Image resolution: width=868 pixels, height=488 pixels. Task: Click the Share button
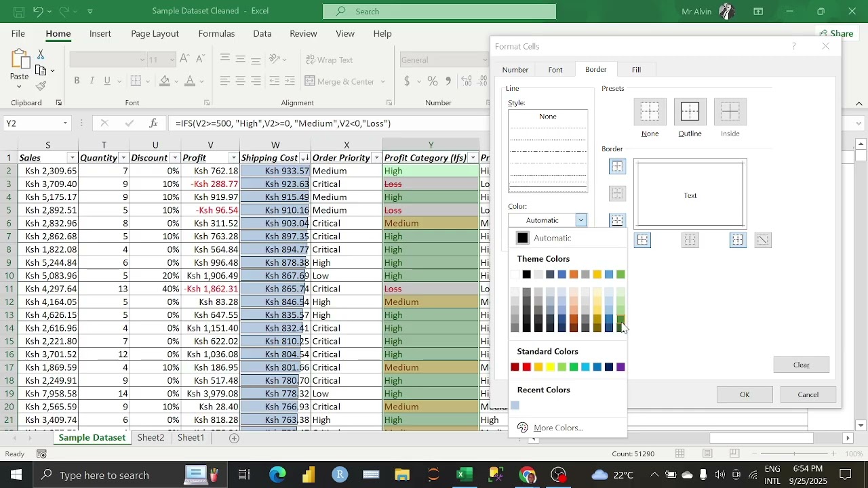pyautogui.click(x=835, y=33)
